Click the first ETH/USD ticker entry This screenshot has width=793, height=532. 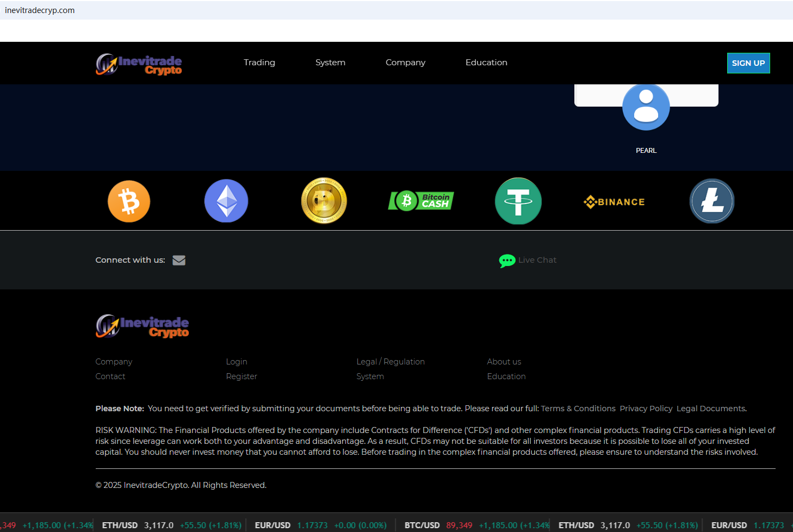click(x=172, y=525)
